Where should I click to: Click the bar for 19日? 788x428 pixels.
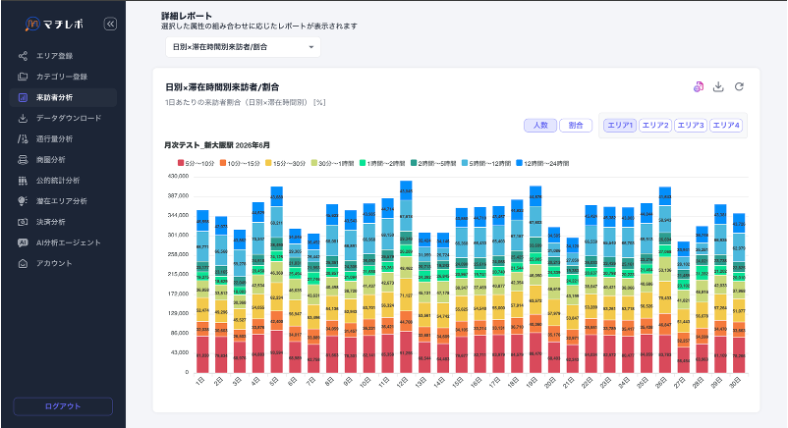(536, 279)
